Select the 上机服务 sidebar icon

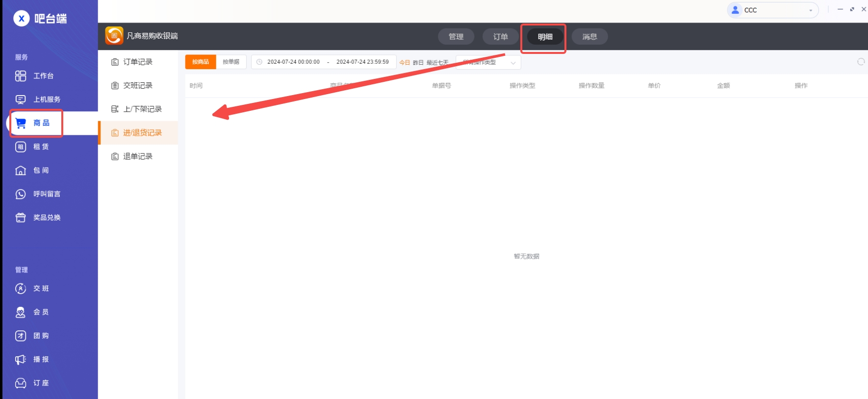tap(21, 100)
